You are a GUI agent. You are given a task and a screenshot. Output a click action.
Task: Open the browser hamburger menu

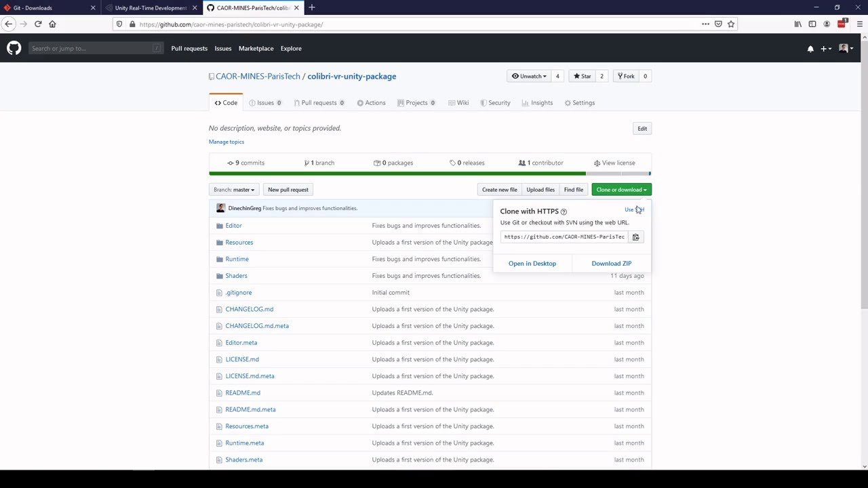tap(859, 24)
